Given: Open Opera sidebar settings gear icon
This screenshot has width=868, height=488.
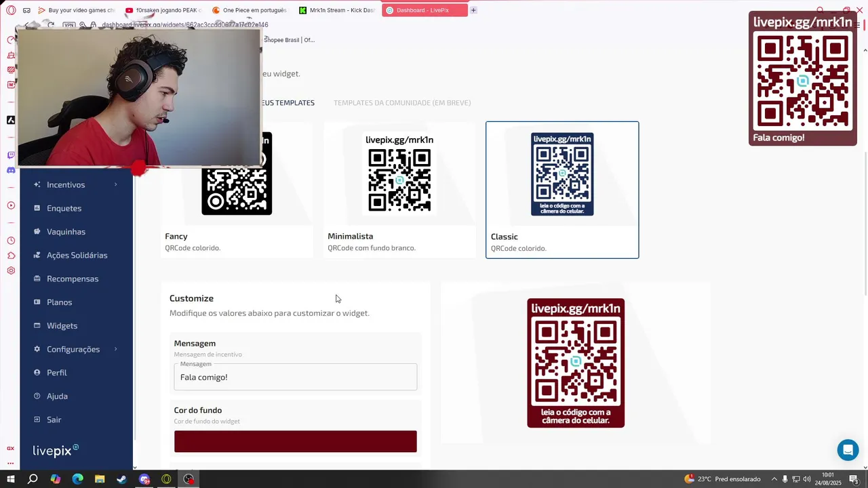Looking at the screenshot, I should coord(11,270).
